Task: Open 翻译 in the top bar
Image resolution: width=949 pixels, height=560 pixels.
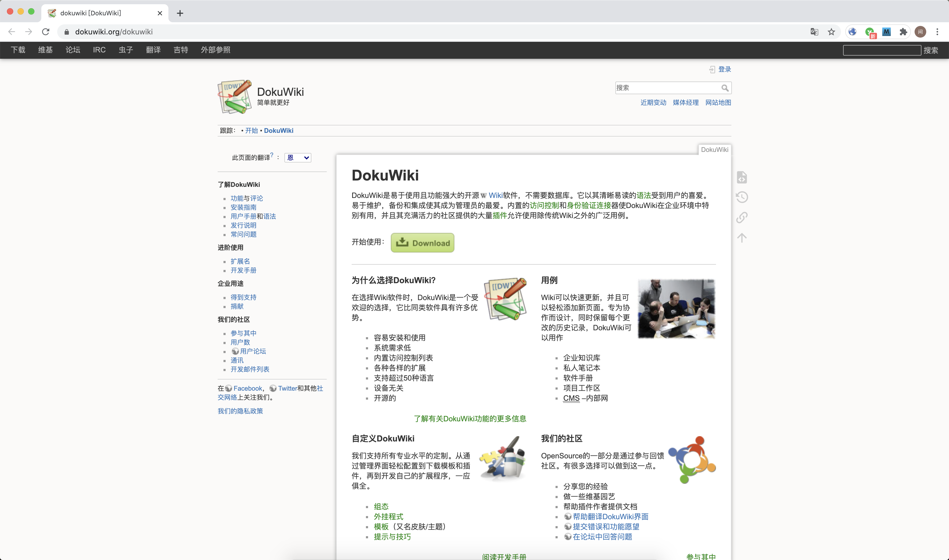Action: click(153, 50)
